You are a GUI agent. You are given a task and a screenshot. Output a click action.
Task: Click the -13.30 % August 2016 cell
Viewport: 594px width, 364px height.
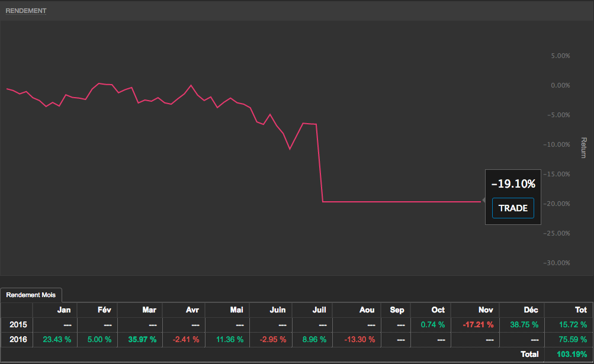click(359, 339)
